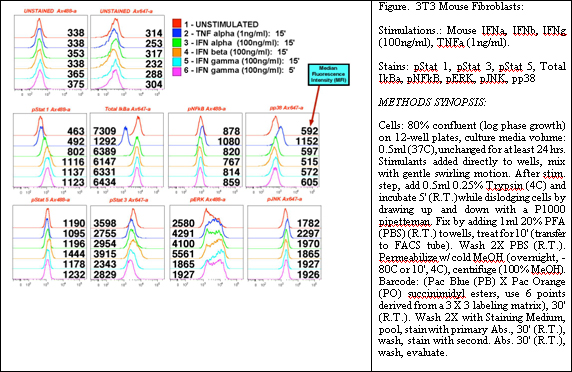This screenshot has width=572, height=372.
Task: Click the Total IkBa Ax647-a histogram panel
Action: click(x=127, y=151)
